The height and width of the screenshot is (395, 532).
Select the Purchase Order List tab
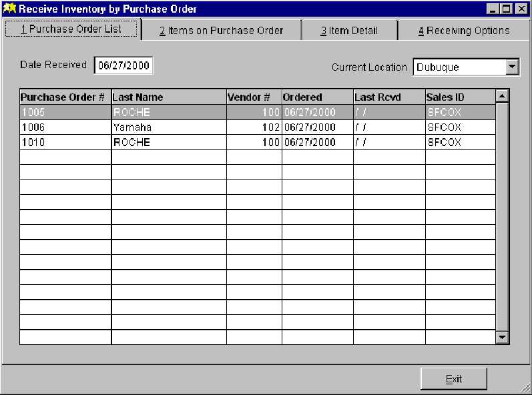point(72,29)
